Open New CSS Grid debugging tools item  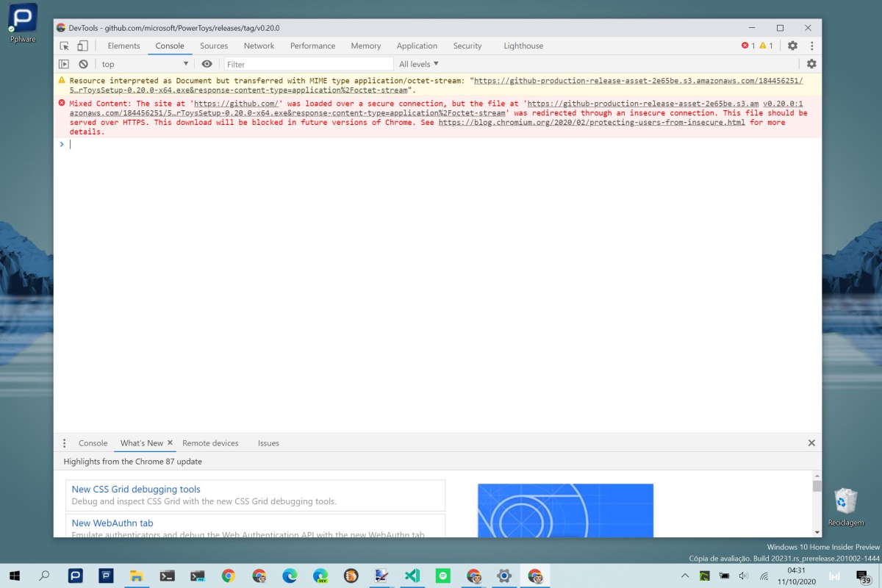(x=256, y=495)
